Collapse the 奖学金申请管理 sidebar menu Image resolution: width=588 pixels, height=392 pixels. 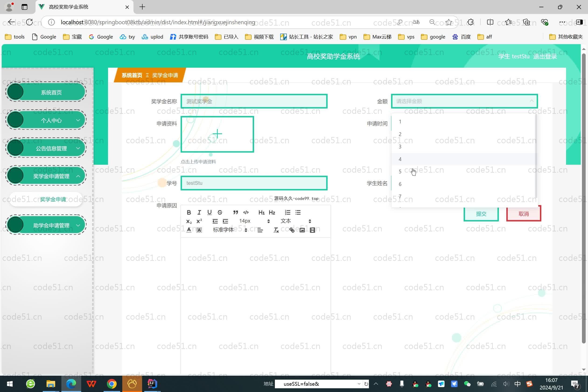[x=46, y=176]
